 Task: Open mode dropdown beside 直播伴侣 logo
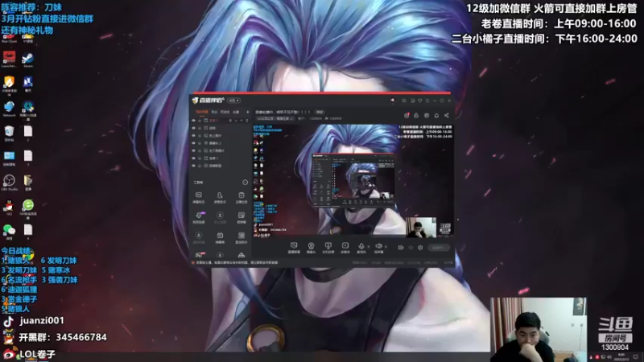click(233, 101)
